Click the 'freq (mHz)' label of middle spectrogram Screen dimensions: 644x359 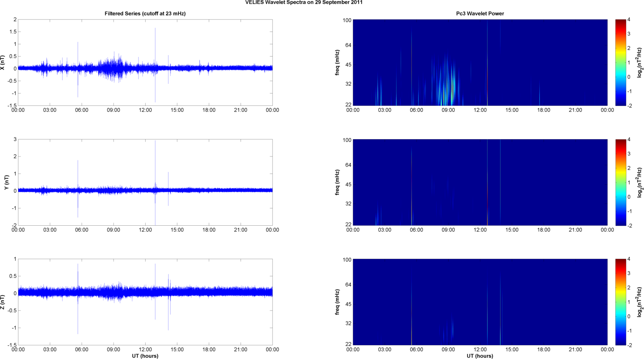tap(338, 182)
